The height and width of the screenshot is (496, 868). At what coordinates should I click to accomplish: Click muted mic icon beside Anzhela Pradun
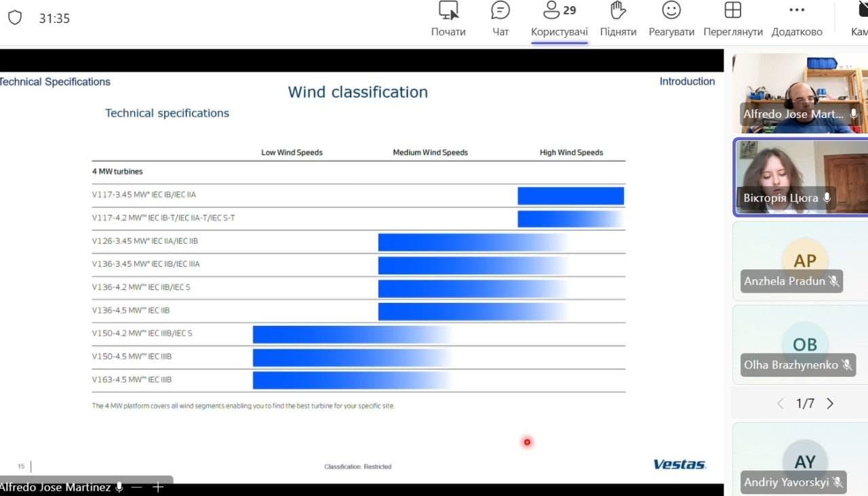834,281
